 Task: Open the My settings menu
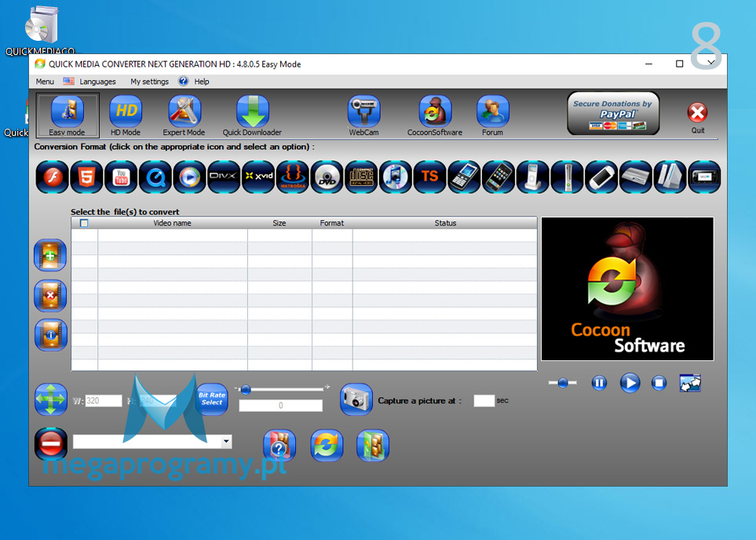point(149,82)
